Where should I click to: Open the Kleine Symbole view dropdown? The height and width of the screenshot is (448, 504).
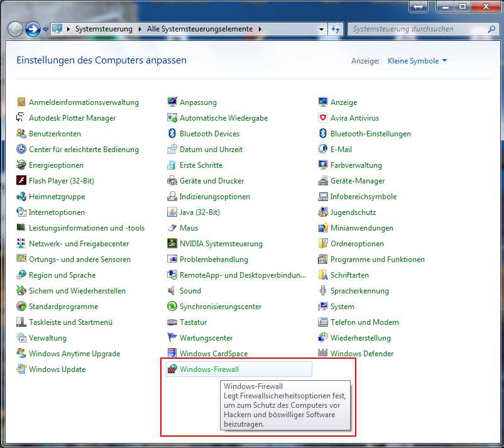417,61
